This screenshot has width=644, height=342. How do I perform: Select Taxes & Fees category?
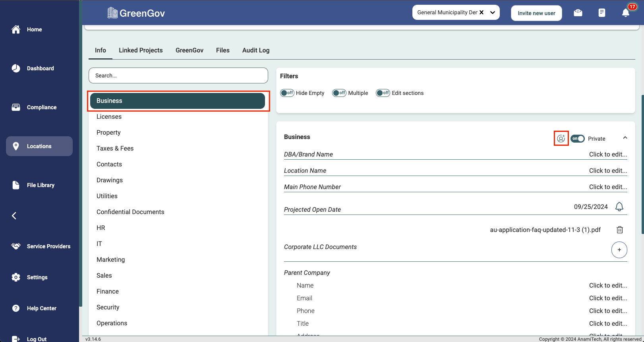115,149
